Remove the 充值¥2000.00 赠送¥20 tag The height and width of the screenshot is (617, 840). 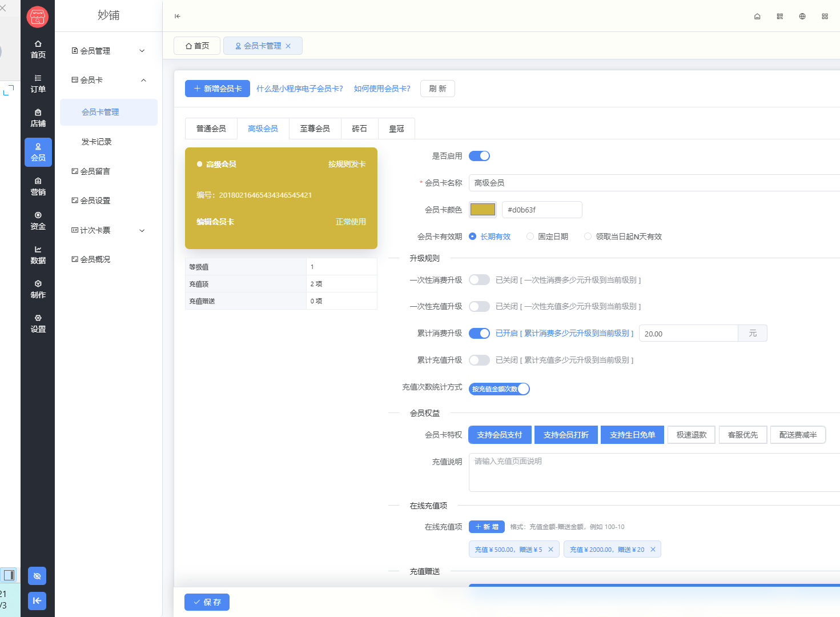point(653,550)
